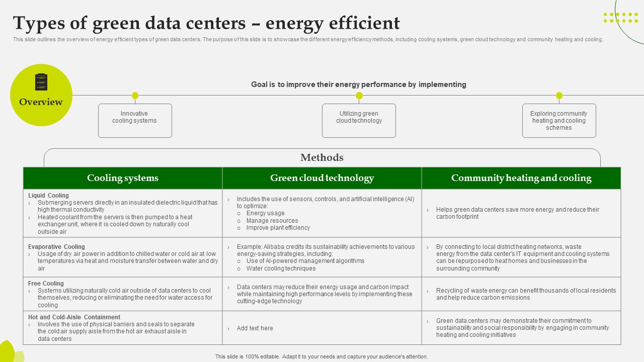Select the slide title text
This screenshot has height=362, width=644.
(206, 23)
